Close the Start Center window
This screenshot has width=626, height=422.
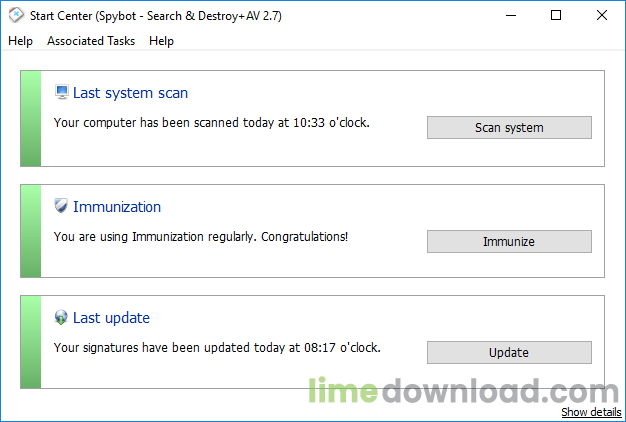(x=602, y=15)
